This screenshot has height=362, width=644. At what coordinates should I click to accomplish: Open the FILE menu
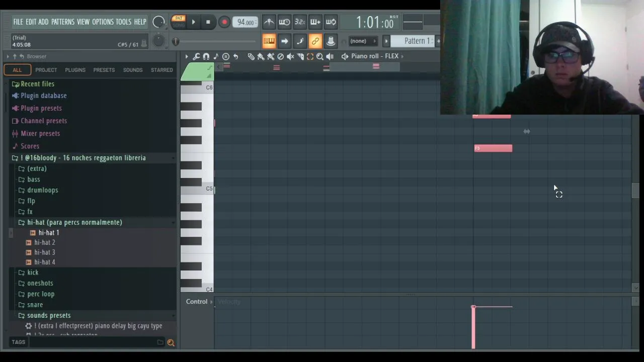click(18, 22)
